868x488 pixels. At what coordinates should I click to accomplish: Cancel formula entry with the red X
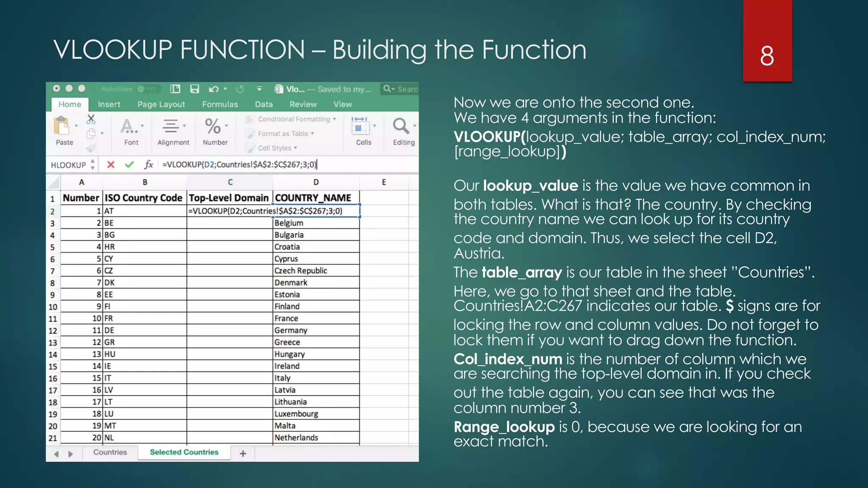(x=111, y=165)
